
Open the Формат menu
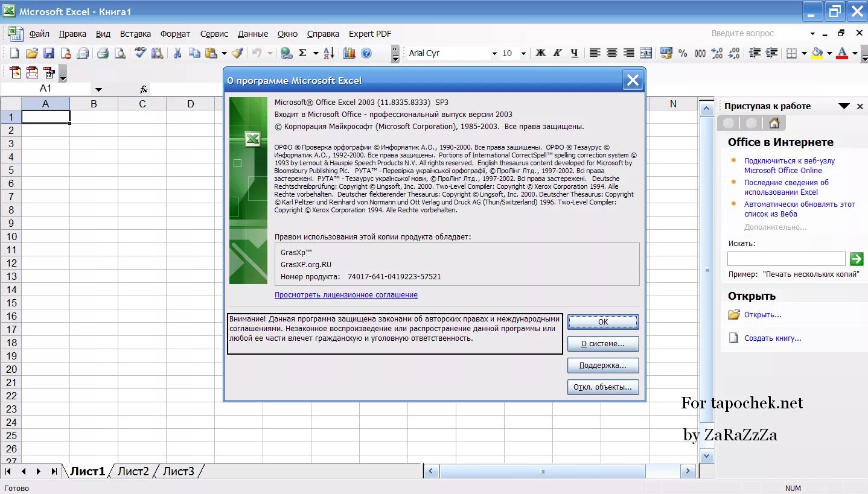[175, 34]
